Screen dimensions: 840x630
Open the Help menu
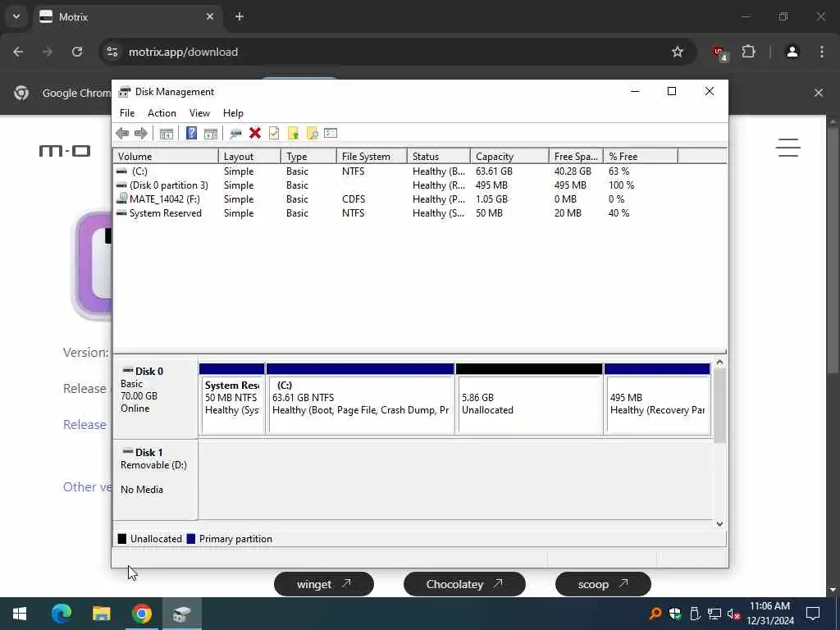click(233, 113)
